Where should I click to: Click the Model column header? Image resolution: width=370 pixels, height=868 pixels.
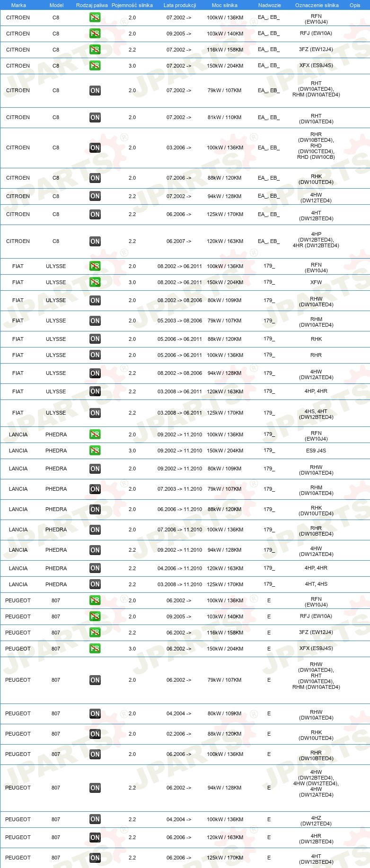click(x=56, y=5)
